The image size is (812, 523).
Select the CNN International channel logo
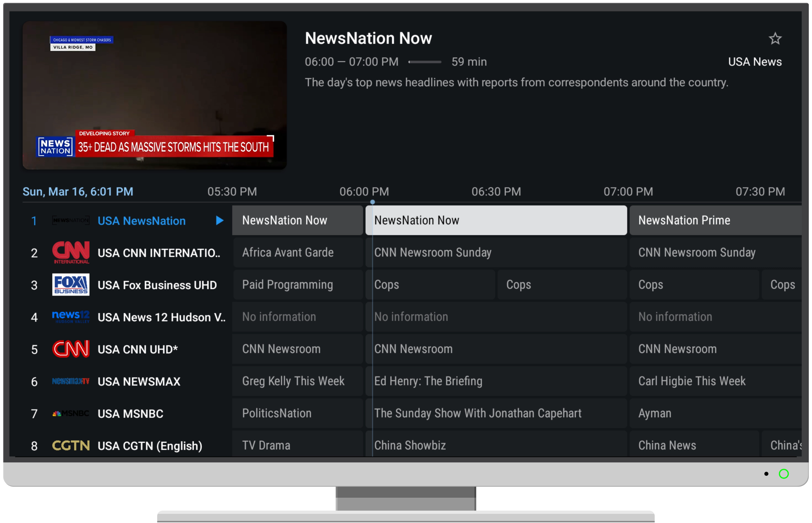[x=71, y=252]
